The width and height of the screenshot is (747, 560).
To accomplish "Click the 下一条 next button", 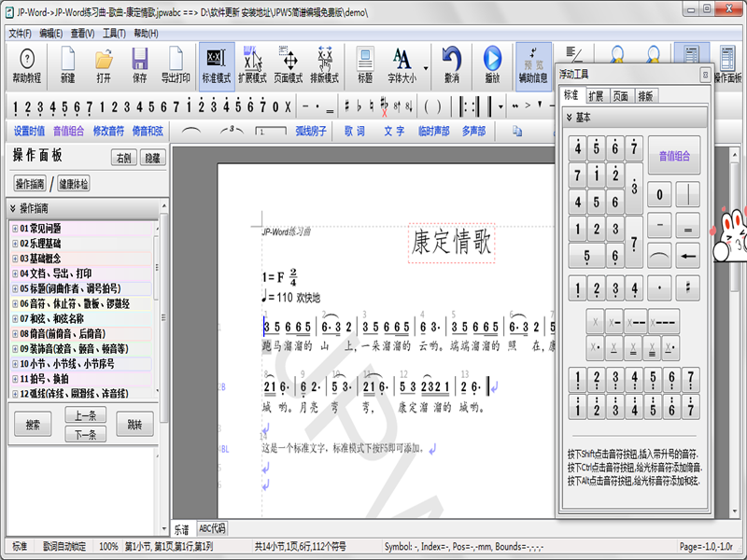I will click(85, 434).
